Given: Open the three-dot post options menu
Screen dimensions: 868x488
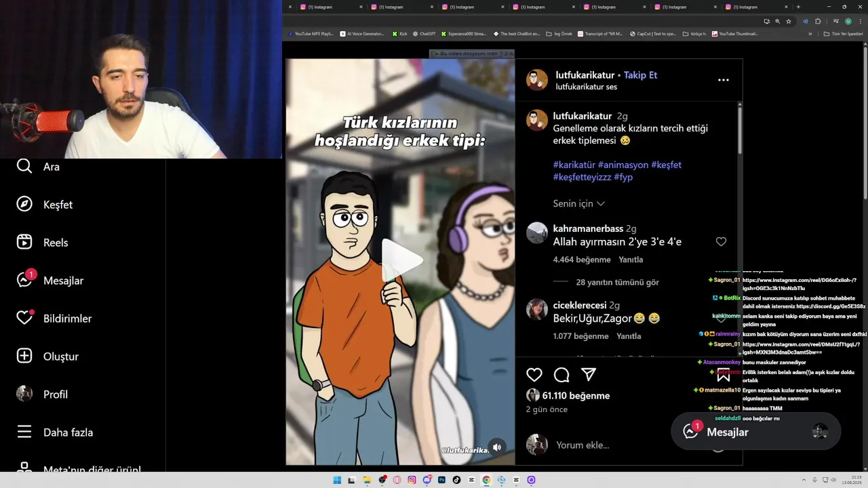Looking at the screenshot, I should pyautogui.click(x=724, y=80).
